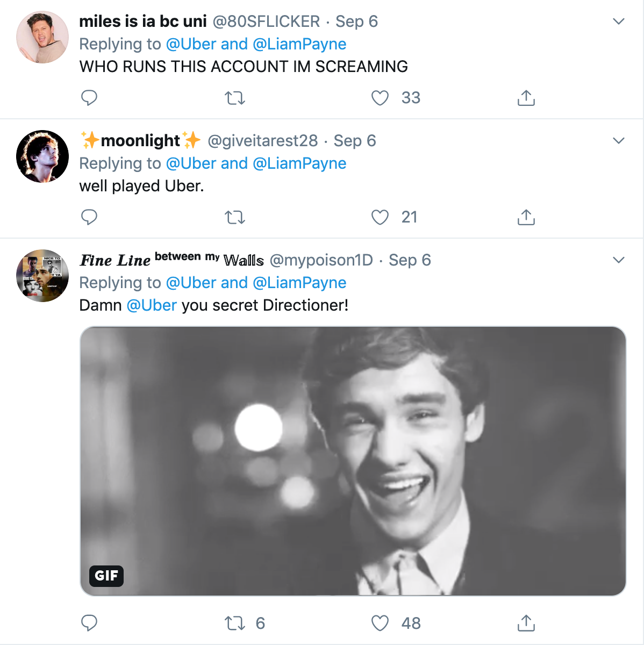Screen dimensions: 644x645
Task: Expand the moonlight tweet options chevron
Action: point(619,141)
